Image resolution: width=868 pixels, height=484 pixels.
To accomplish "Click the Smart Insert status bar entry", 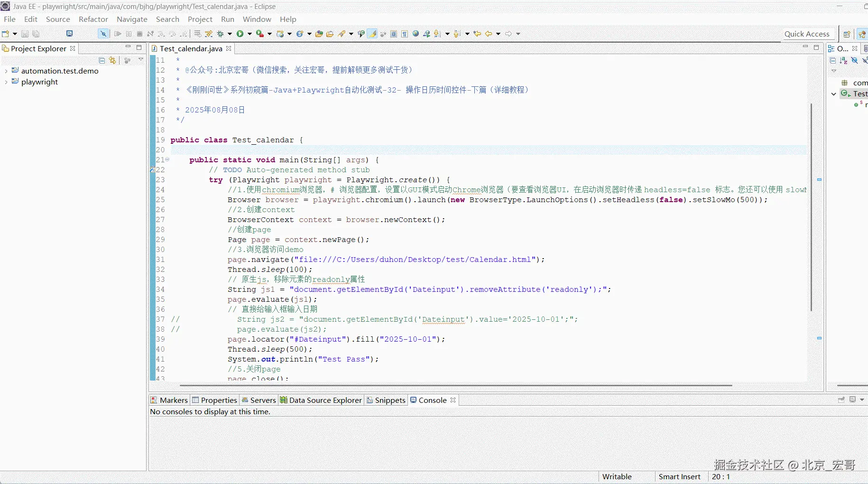I will [x=679, y=476].
